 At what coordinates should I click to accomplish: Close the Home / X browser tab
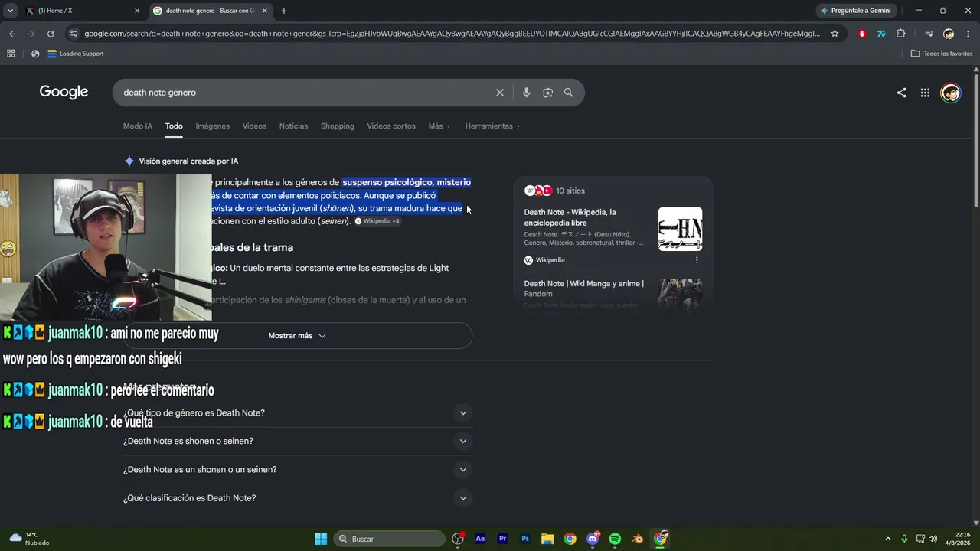[137, 11]
